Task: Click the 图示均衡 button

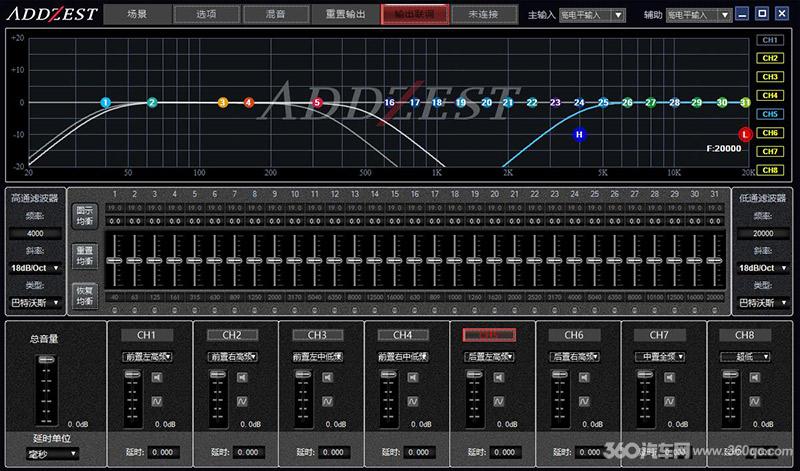Action: pos(85,216)
